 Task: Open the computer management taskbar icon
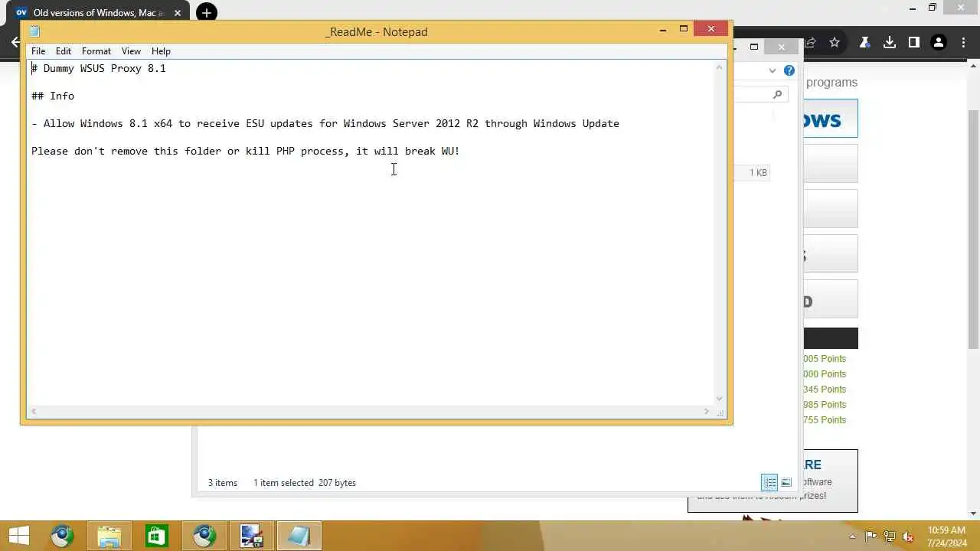251,536
